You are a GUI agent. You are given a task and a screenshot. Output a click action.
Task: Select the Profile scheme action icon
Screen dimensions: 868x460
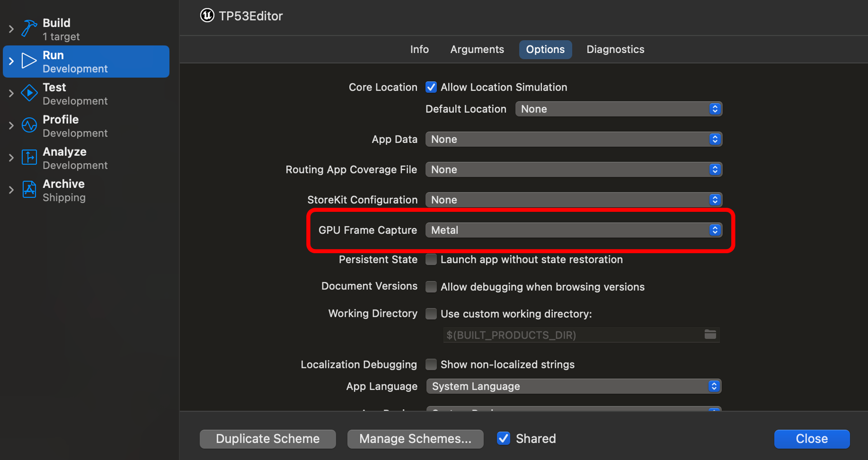pos(29,125)
